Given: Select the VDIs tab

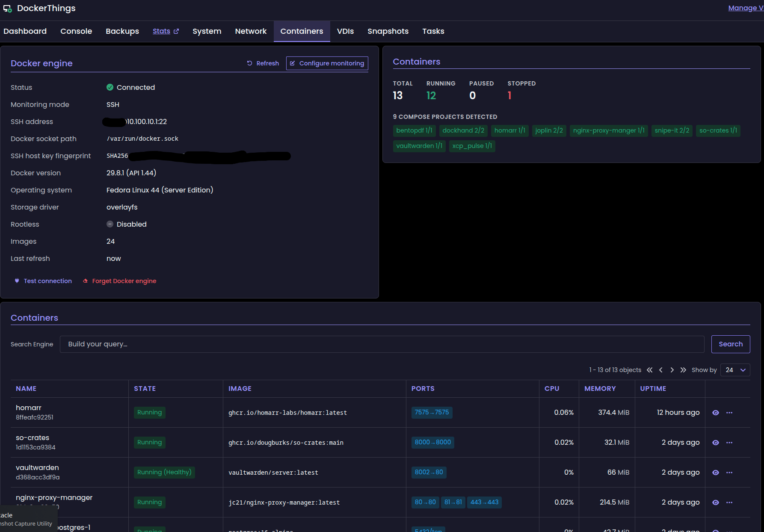Looking at the screenshot, I should [345, 31].
